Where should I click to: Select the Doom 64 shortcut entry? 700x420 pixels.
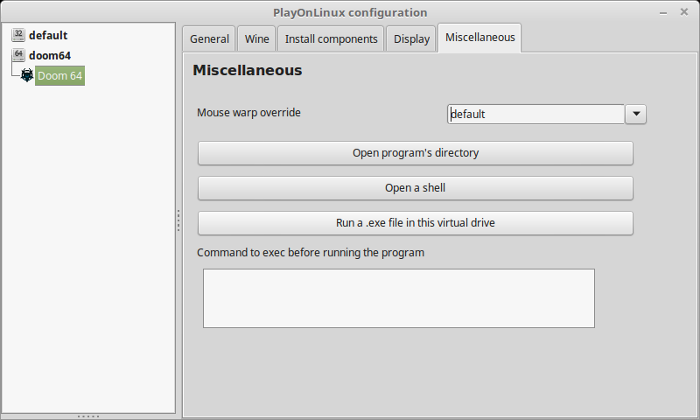[60, 76]
